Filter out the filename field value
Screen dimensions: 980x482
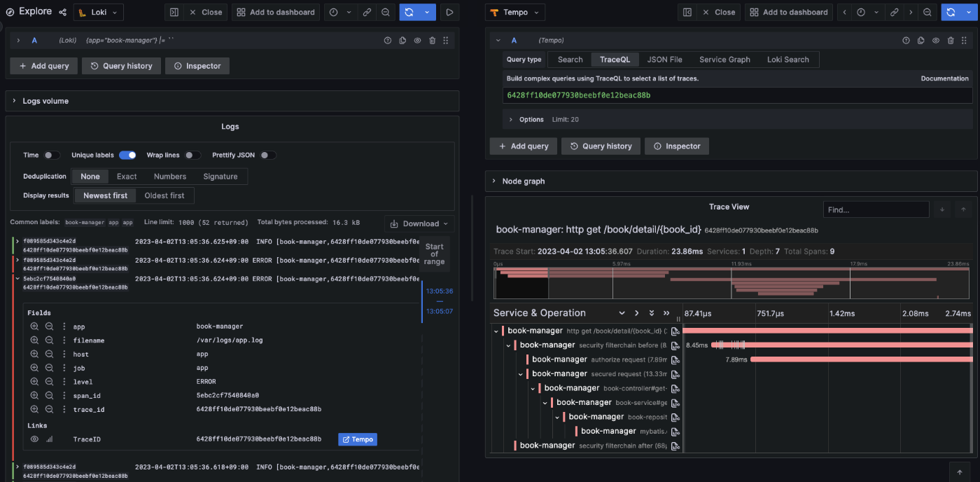(49, 340)
